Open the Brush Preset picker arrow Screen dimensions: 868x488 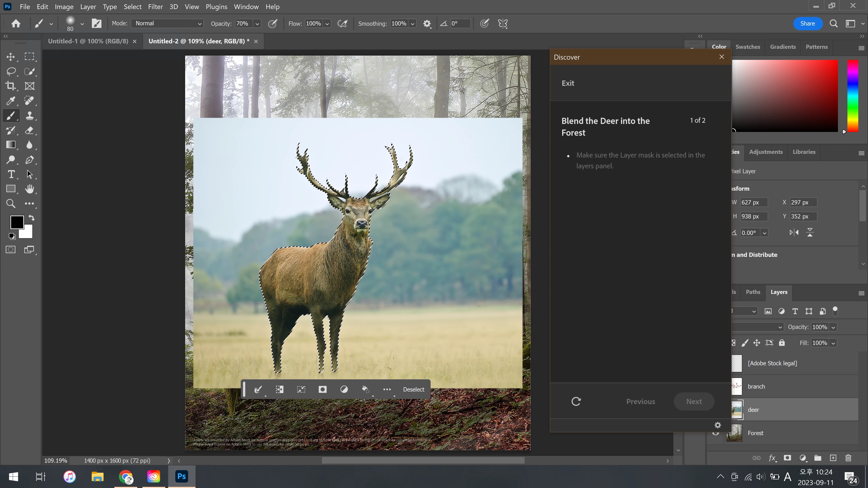[82, 23]
